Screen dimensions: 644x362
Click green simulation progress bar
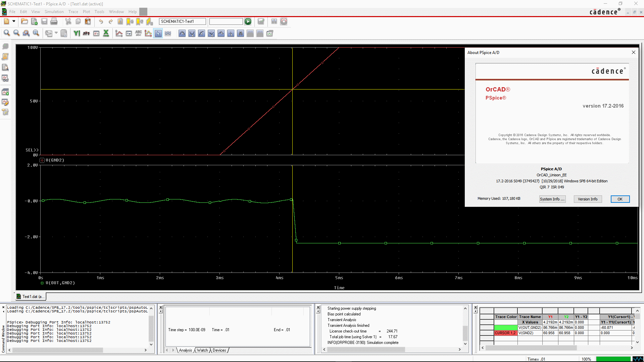pos(613,359)
